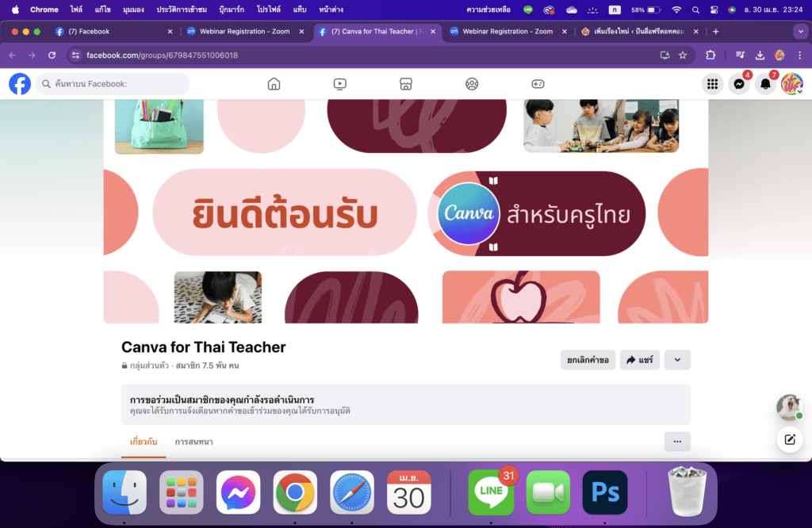
Task: Open Photoshop from the Dock
Action: point(605,492)
